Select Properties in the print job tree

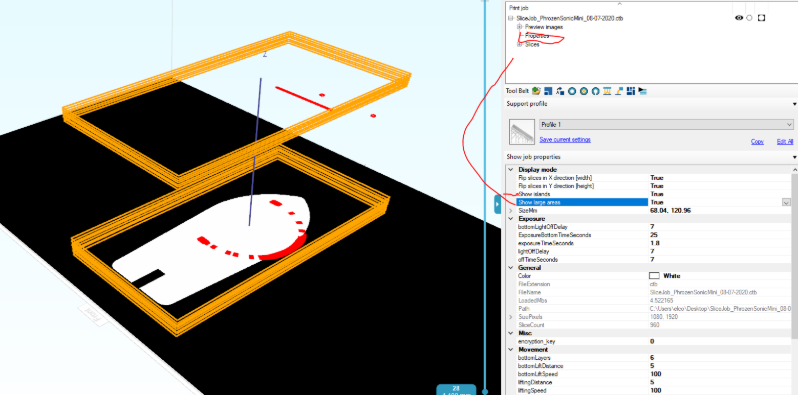(537, 36)
